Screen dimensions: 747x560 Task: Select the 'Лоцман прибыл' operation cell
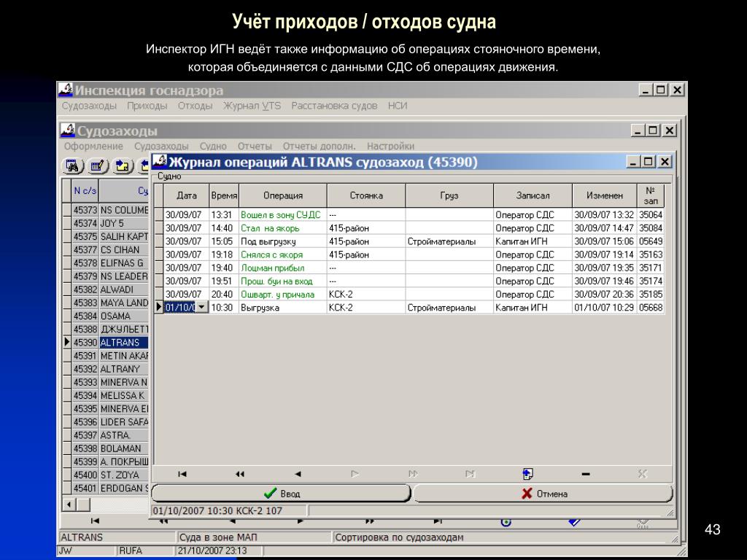point(283,268)
